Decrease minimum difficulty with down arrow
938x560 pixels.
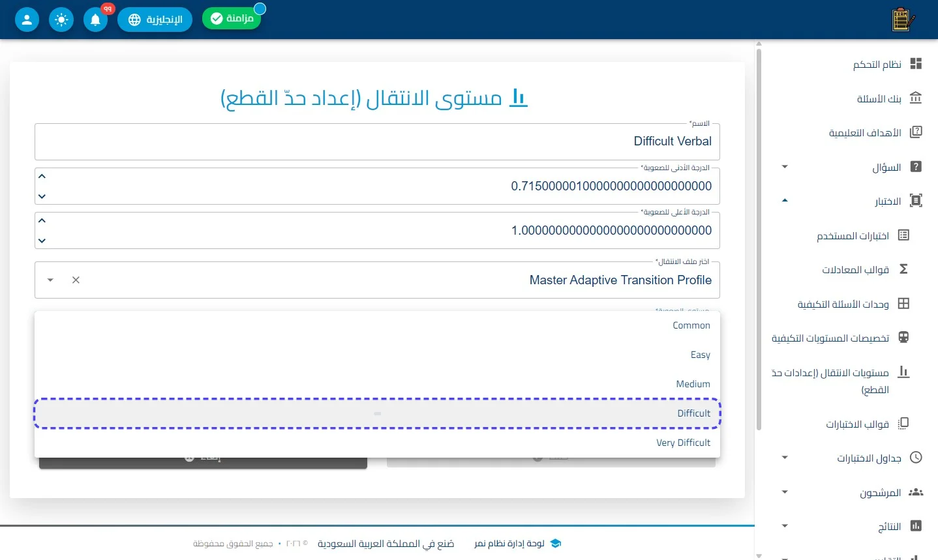pos(42,196)
